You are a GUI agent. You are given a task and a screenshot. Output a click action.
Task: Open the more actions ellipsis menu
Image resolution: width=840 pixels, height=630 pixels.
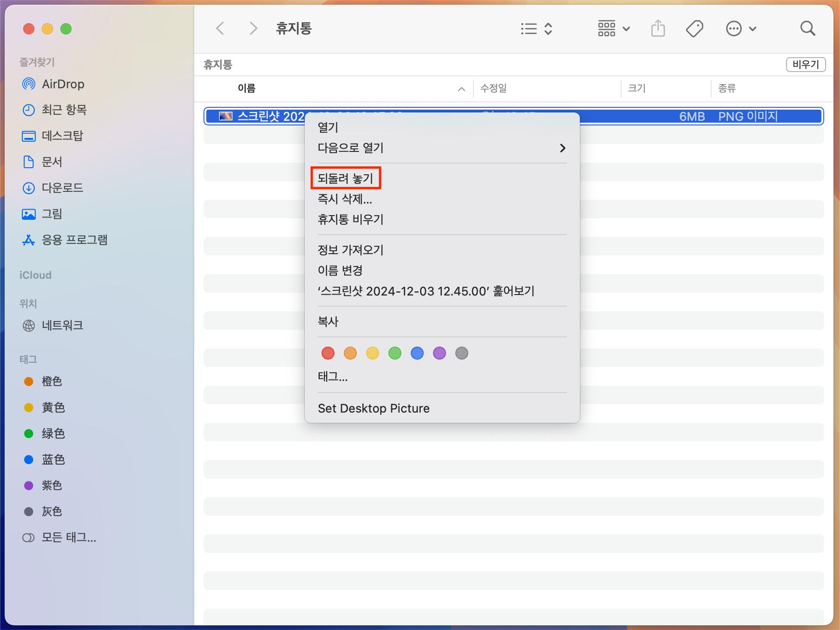741,29
